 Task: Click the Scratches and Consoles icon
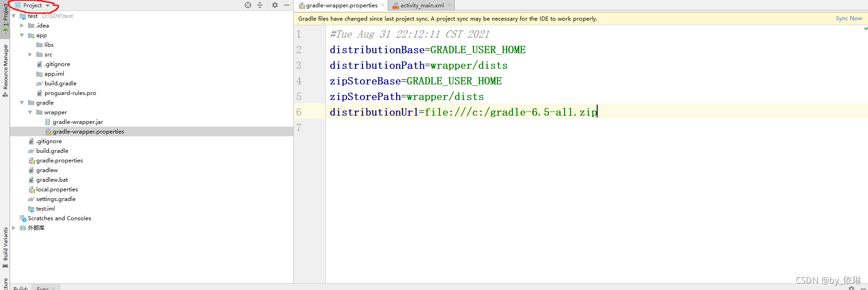tap(23, 218)
